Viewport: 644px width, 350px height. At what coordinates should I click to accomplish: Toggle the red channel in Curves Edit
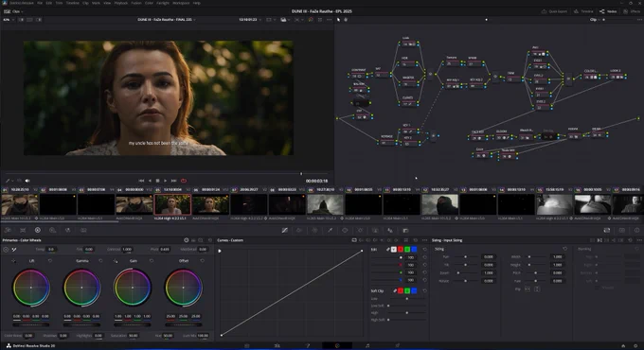(401, 249)
